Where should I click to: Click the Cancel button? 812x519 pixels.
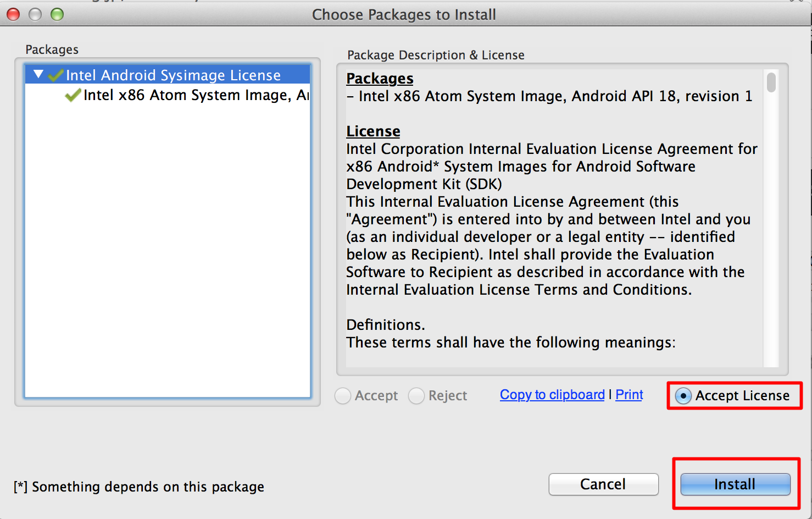tap(603, 484)
